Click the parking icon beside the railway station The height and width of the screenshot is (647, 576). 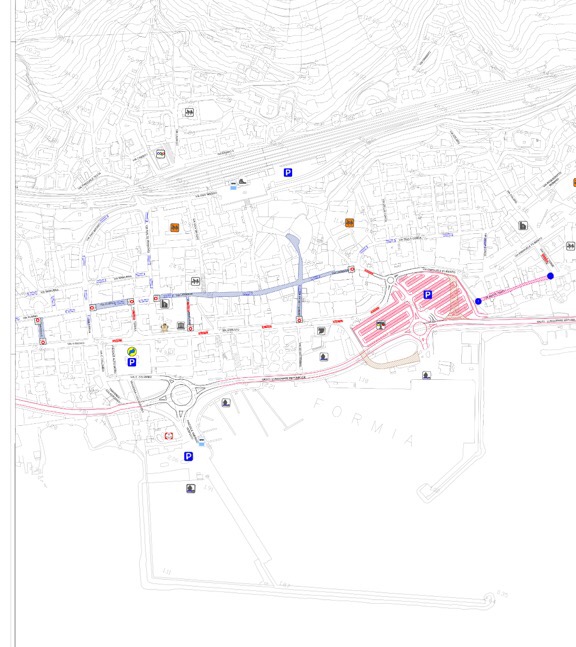288,172
